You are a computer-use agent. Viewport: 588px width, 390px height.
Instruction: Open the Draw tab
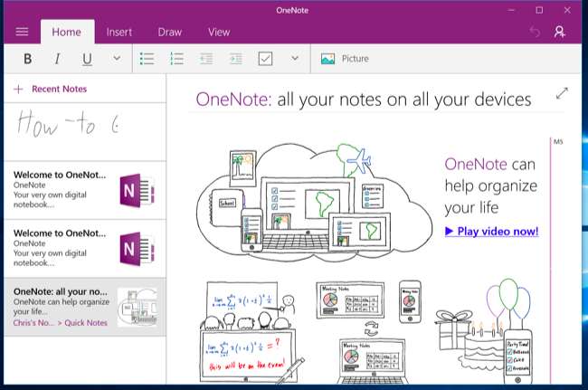coord(169,32)
